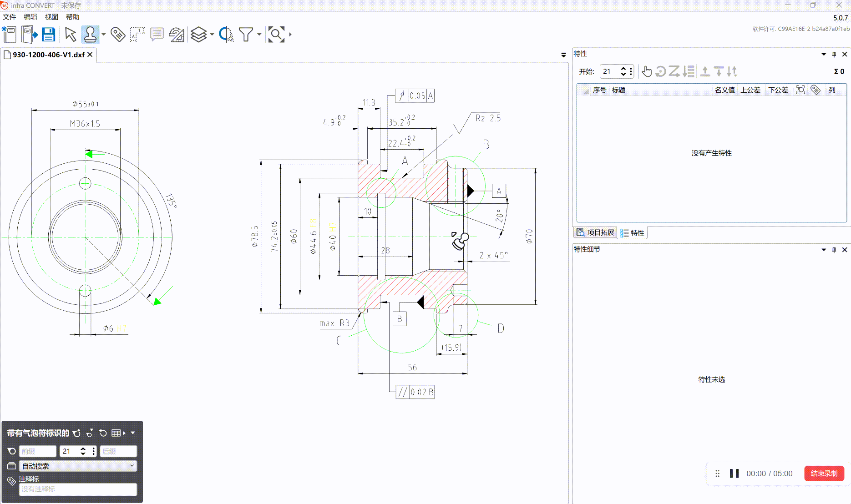Toggle the half-circle contrast view icon
This screenshot has height=504, width=851.
click(226, 35)
